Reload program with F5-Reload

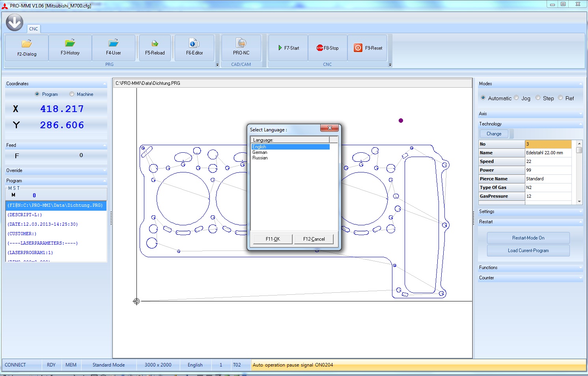155,48
